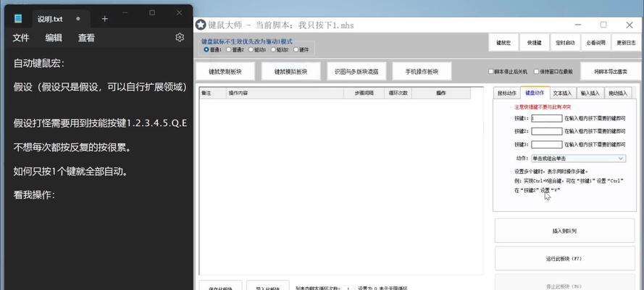Click the 插入到队列 button
This screenshot has height=290, width=644.
[x=565, y=231]
